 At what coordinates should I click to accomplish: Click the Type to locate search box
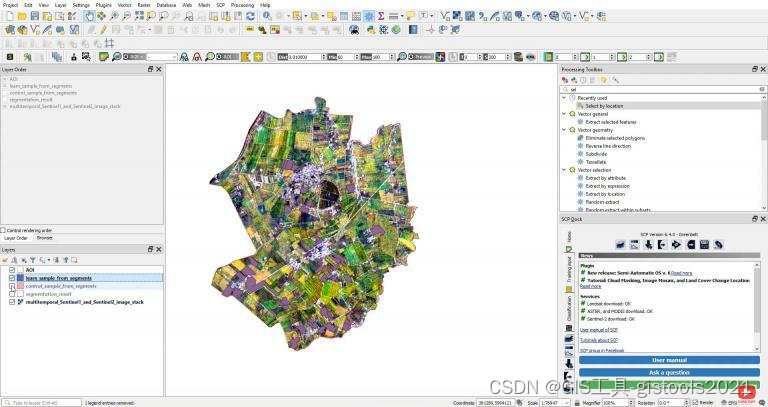click(x=41, y=403)
